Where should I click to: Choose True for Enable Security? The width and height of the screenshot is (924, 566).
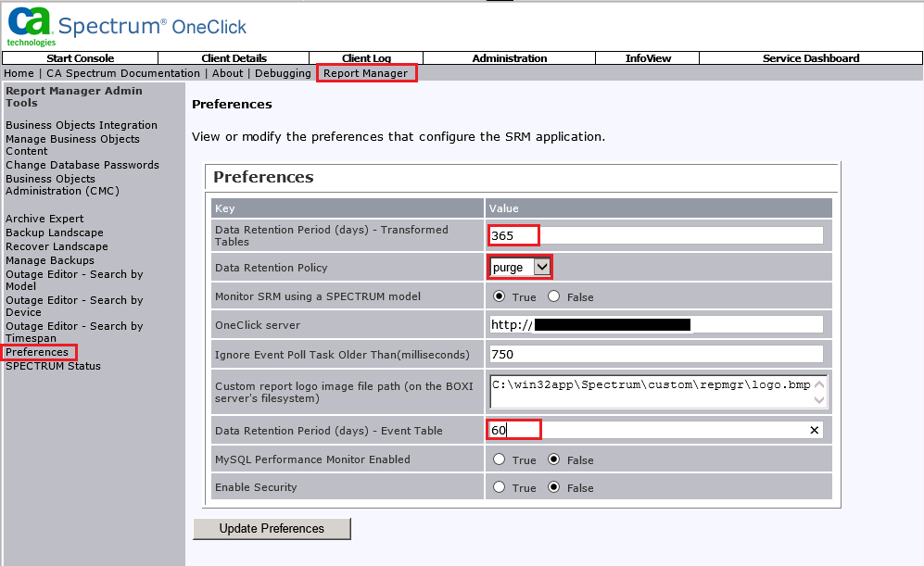click(500, 487)
